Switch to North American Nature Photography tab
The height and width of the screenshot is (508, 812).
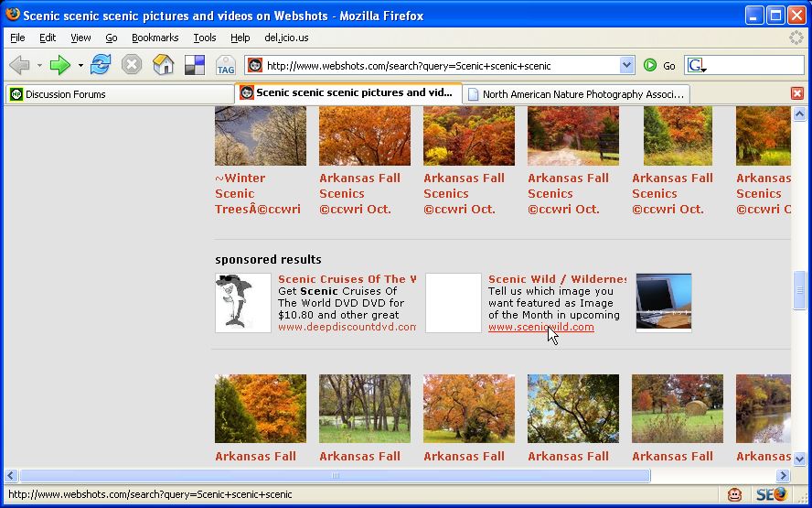pyautogui.click(x=576, y=94)
